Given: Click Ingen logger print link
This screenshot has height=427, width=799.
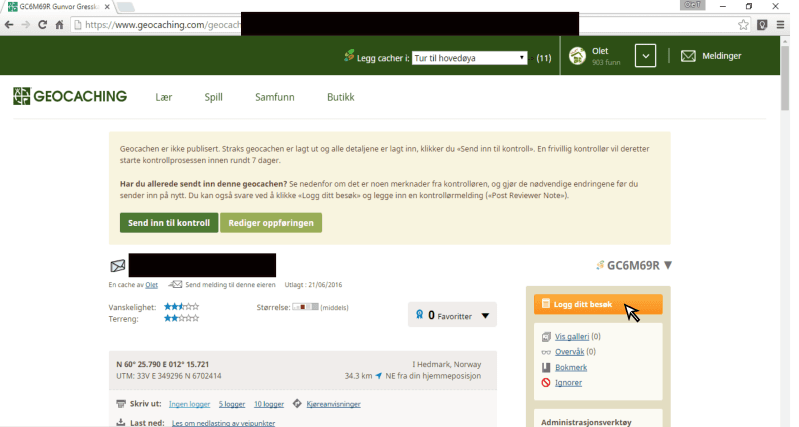Looking at the screenshot, I should [190, 404].
